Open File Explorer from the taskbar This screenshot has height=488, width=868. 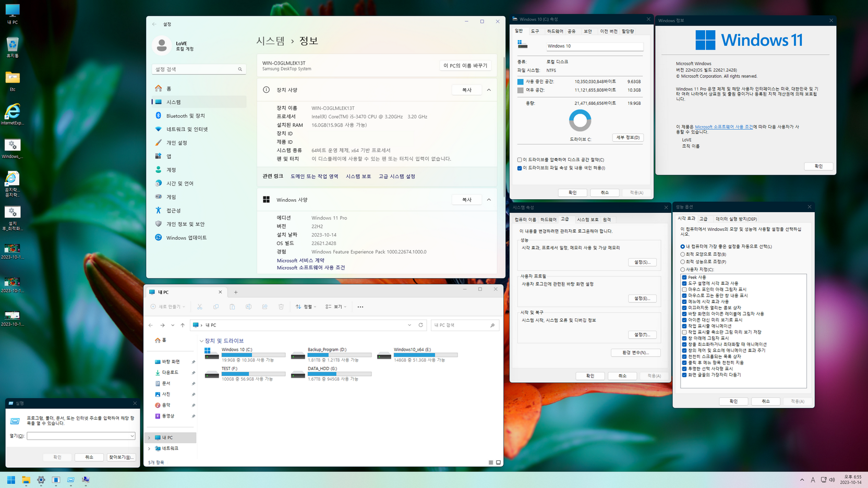(26, 480)
